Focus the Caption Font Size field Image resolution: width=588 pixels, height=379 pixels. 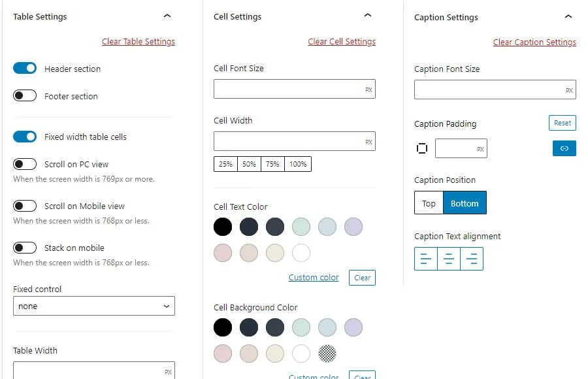click(x=495, y=90)
